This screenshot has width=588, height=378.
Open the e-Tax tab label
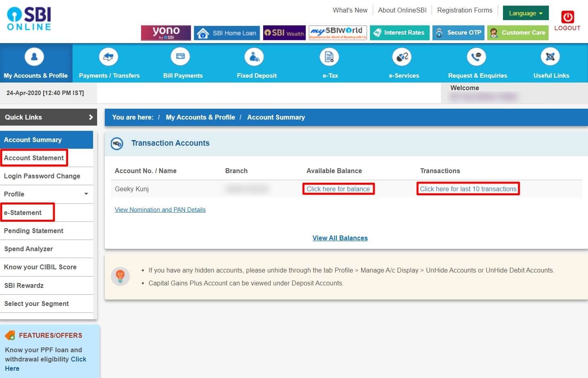[x=330, y=75]
